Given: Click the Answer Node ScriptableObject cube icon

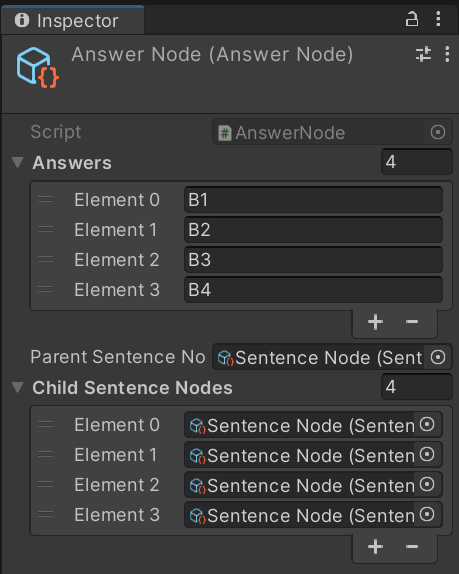Looking at the screenshot, I should (x=37, y=68).
